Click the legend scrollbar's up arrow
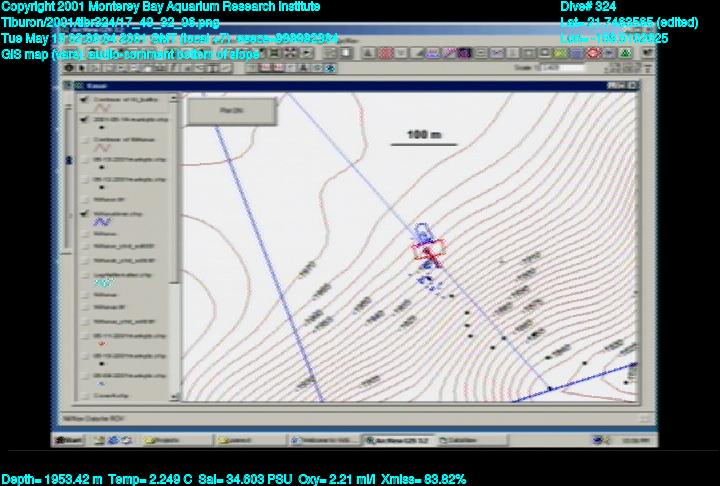 (175, 98)
